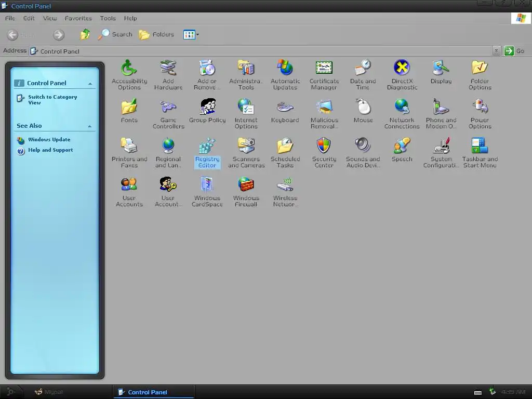Open Group Policy icon
Image resolution: width=532 pixels, height=399 pixels.
pos(207,111)
